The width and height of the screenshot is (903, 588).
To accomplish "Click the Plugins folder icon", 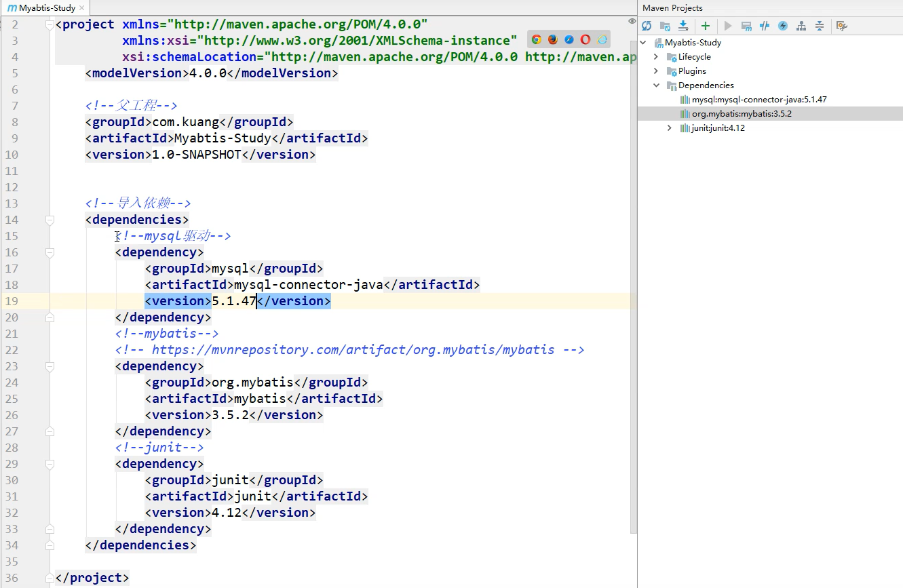I will point(672,71).
